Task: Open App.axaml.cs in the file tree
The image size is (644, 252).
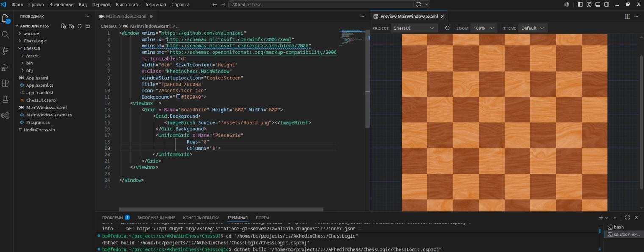Action: pyautogui.click(x=54, y=85)
